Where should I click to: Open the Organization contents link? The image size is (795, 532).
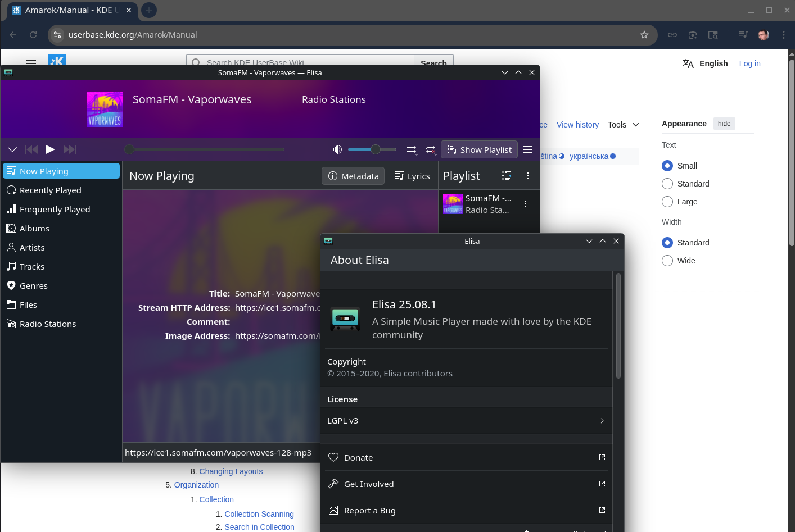(x=196, y=485)
